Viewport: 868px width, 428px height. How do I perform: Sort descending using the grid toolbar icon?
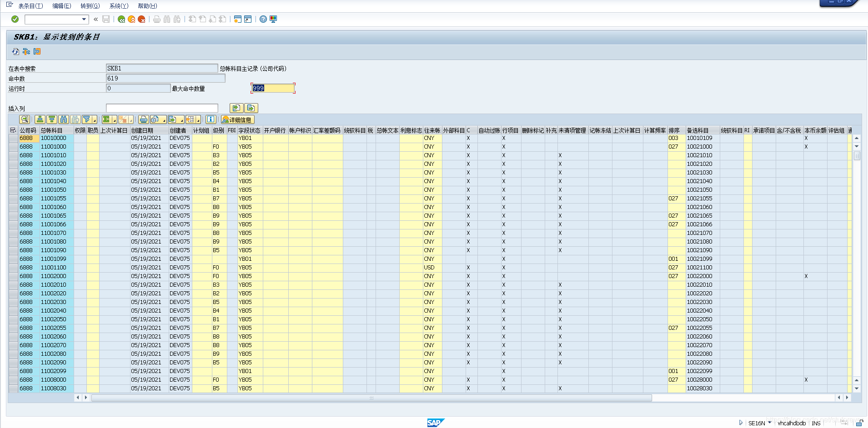(x=52, y=119)
